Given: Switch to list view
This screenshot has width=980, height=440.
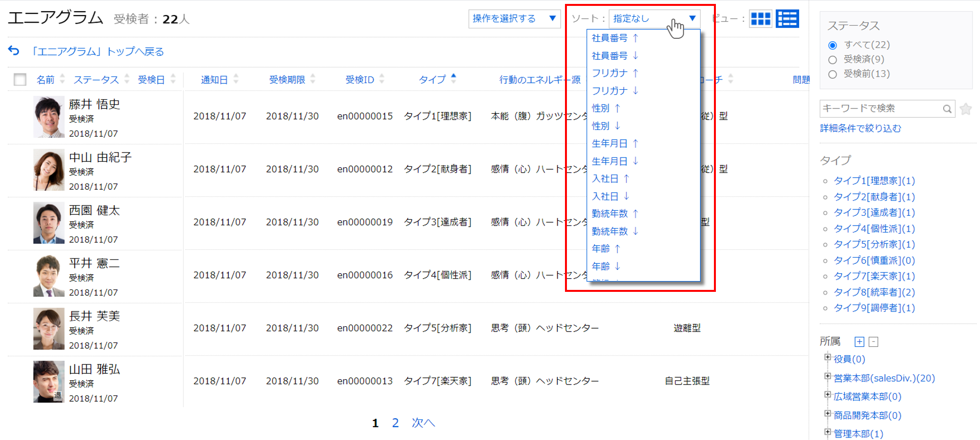Looking at the screenshot, I should coord(787,19).
